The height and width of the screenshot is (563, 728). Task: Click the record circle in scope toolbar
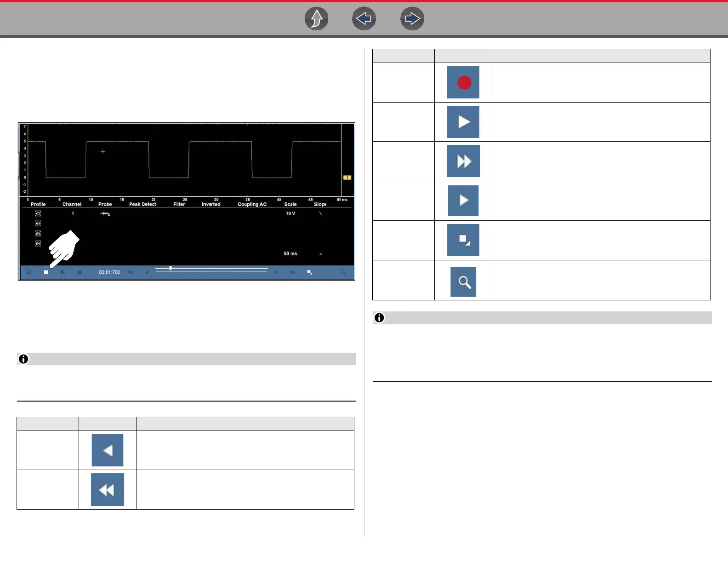pyautogui.click(x=80, y=272)
